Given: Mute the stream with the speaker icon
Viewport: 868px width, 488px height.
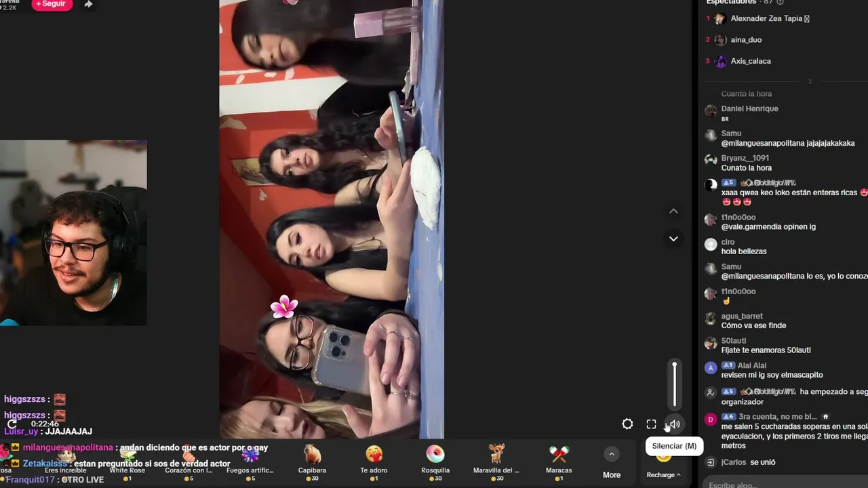Looking at the screenshot, I should point(674,424).
